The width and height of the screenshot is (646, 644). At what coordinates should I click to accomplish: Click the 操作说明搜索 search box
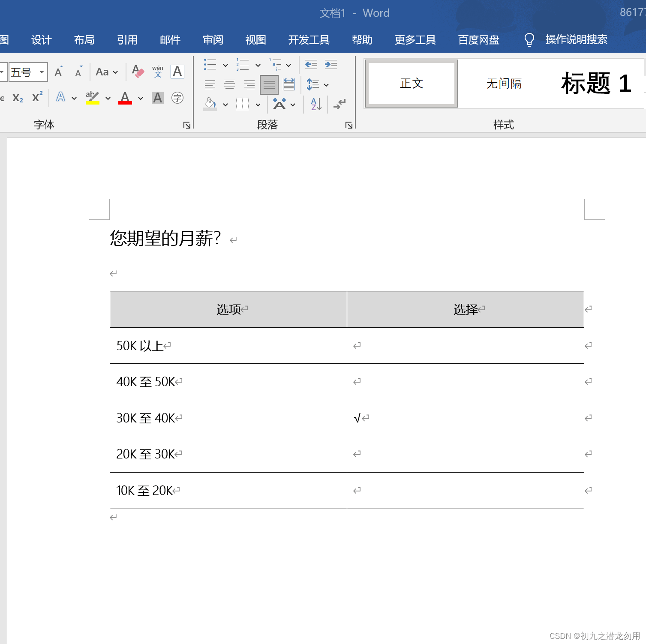pyautogui.click(x=577, y=40)
